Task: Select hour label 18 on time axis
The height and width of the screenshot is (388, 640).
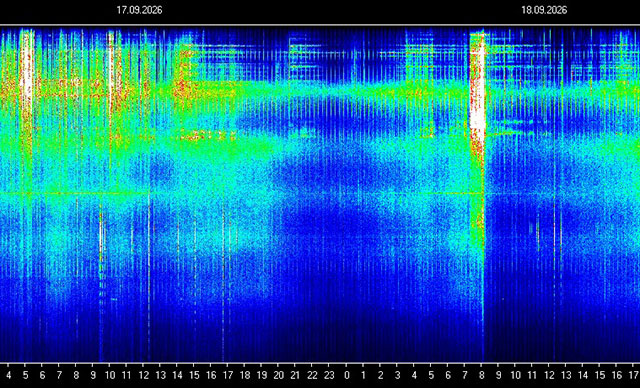Action: [x=245, y=375]
